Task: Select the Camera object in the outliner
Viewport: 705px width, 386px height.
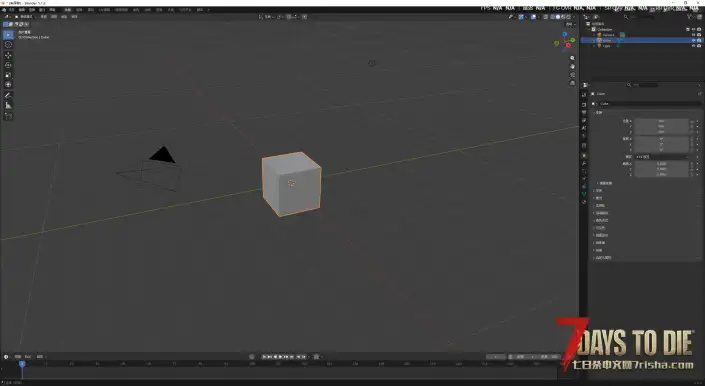Action: click(608, 35)
